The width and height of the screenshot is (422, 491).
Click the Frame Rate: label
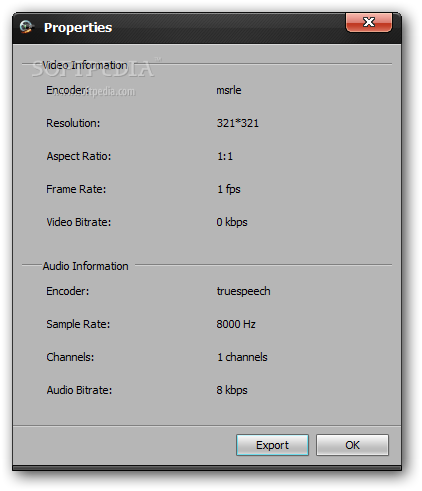pyautogui.click(x=76, y=189)
